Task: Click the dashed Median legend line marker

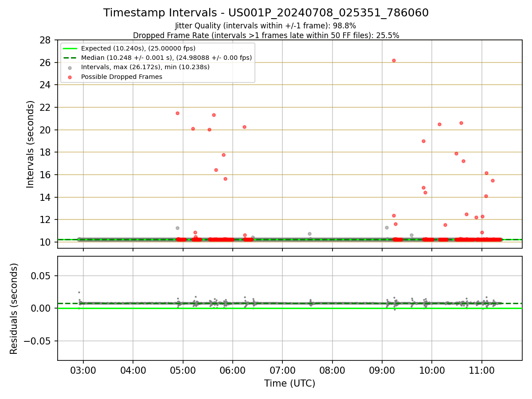Action: (70, 58)
